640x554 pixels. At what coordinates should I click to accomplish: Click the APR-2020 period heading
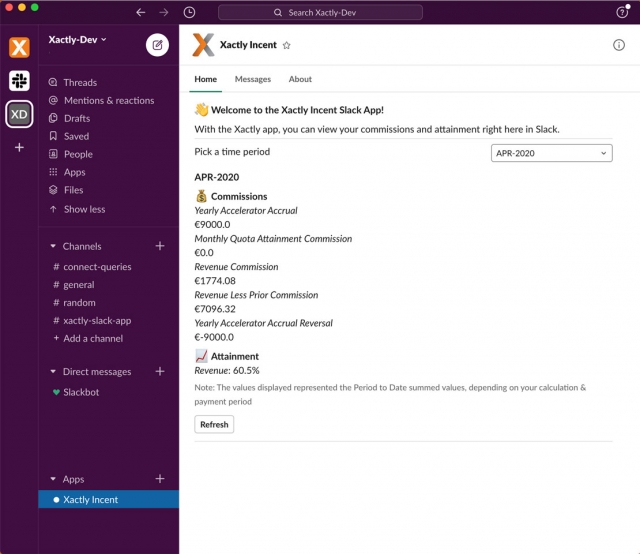(x=216, y=177)
